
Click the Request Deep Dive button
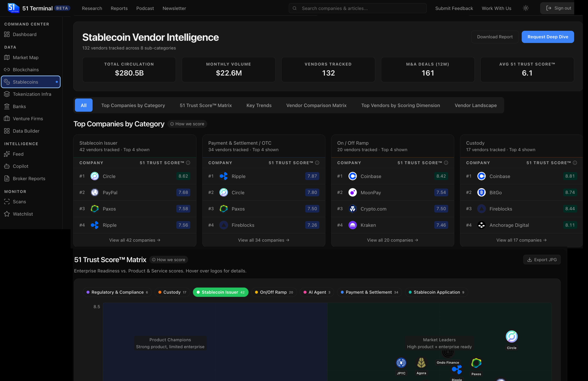pyautogui.click(x=547, y=37)
